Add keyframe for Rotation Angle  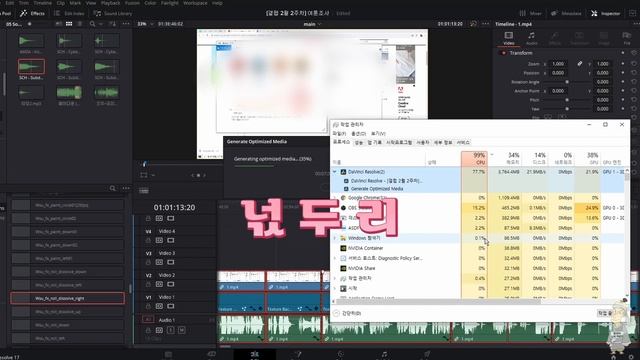[x=623, y=82]
